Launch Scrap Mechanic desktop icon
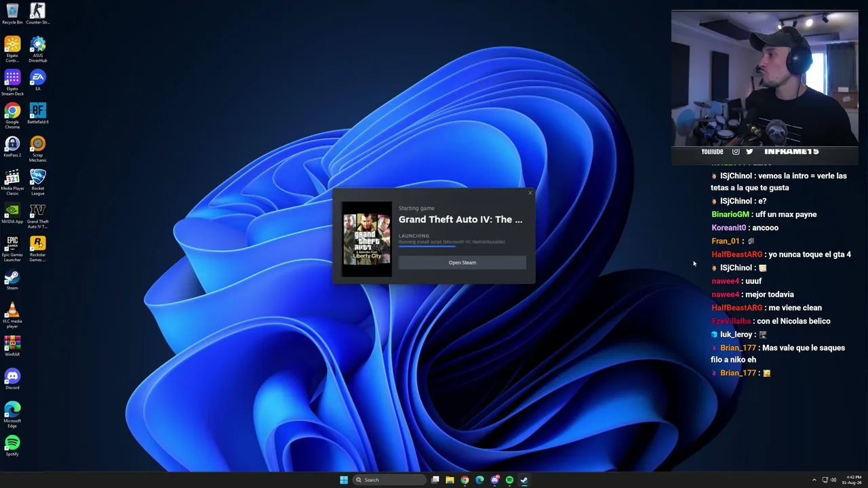868x488 pixels. [x=37, y=149]
